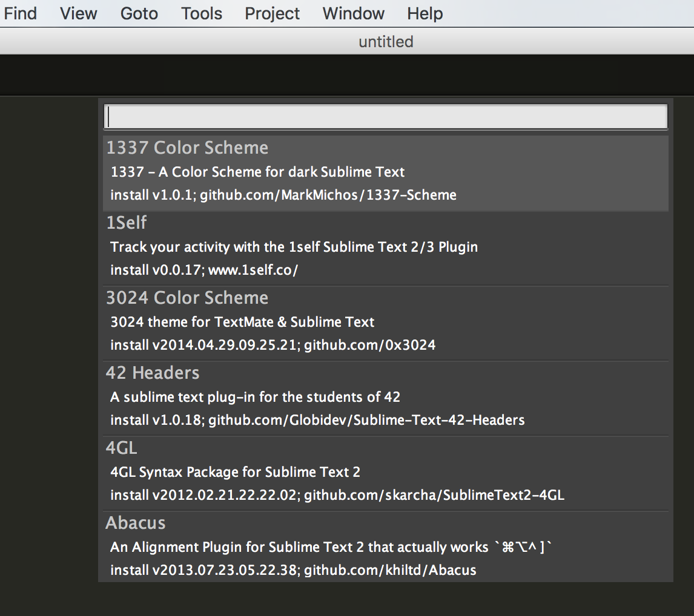Click 'Track your activity with the 1self' description
The width and height of the screenshot is (694, 616).
pyautogui.click(x=294, y=247)
